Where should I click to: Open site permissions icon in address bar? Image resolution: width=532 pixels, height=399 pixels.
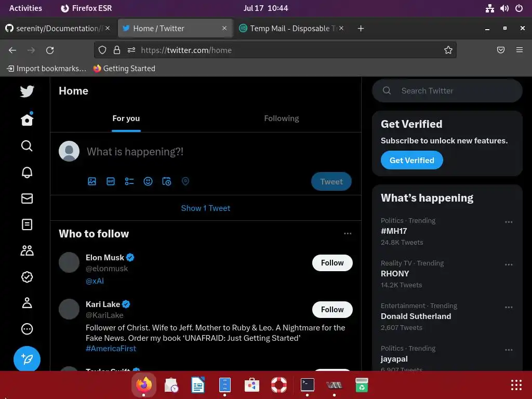[131, 50]
